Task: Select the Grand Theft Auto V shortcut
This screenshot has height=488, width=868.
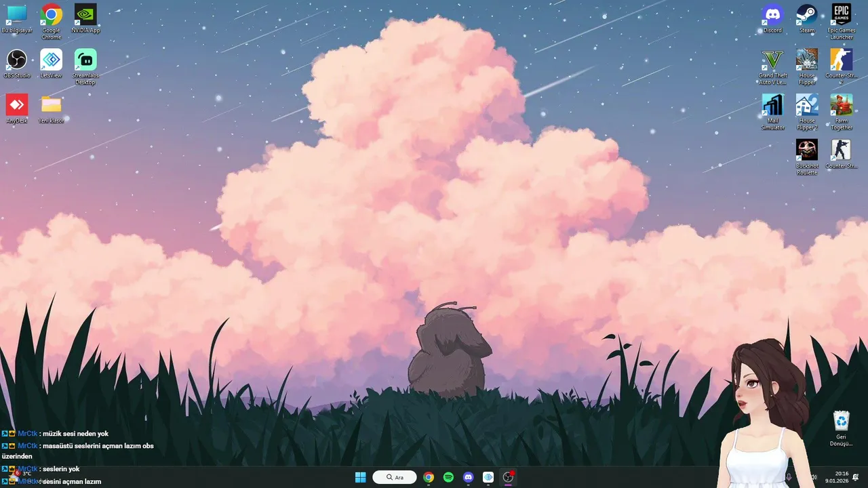Action: point(772,66)
